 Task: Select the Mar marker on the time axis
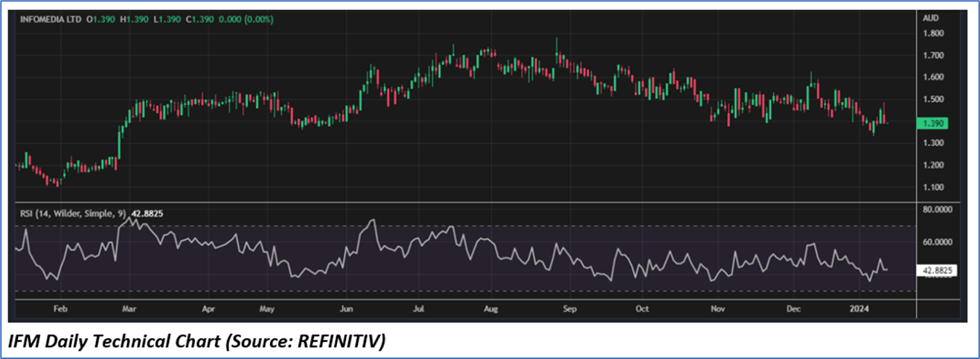(128, 307)
